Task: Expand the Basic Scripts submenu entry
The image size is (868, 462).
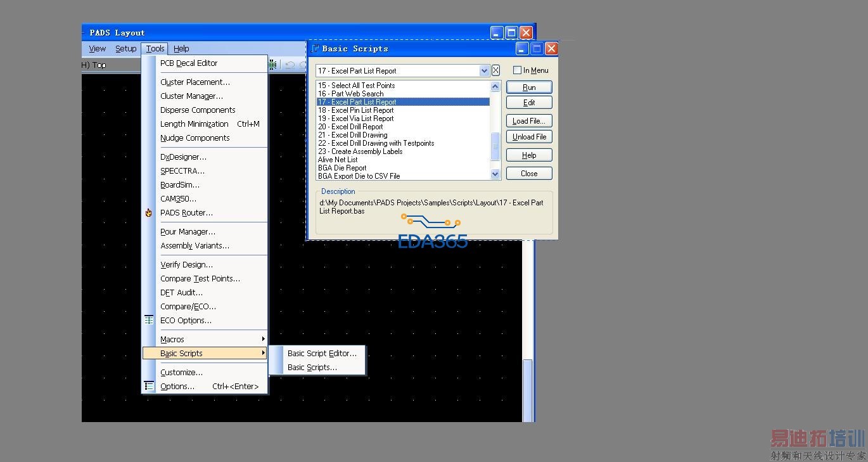Action: [204, 354]
